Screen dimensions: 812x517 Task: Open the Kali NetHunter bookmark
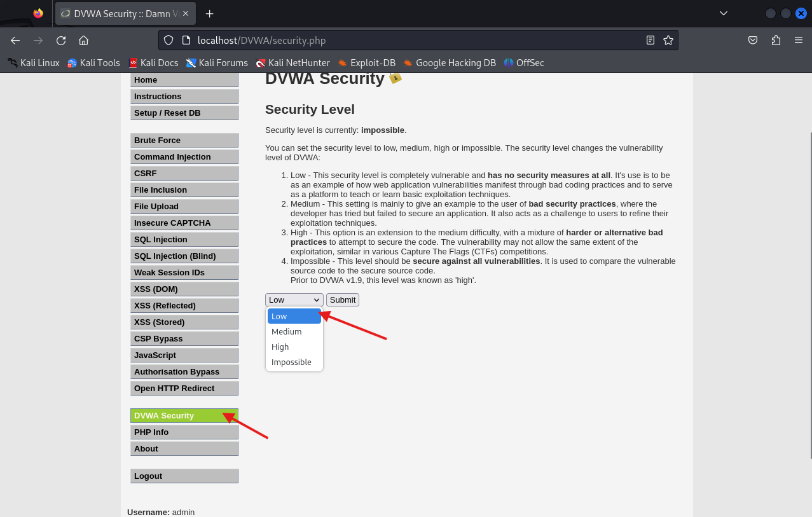(x=292, y=62)
